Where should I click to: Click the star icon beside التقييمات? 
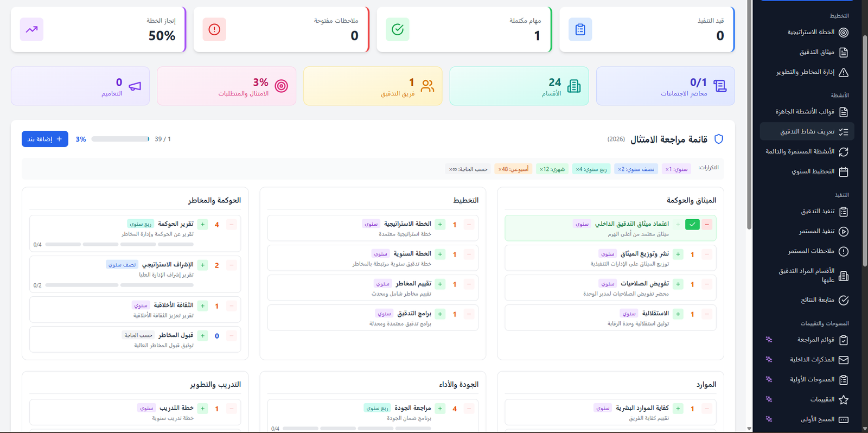(x=844, y=400)
